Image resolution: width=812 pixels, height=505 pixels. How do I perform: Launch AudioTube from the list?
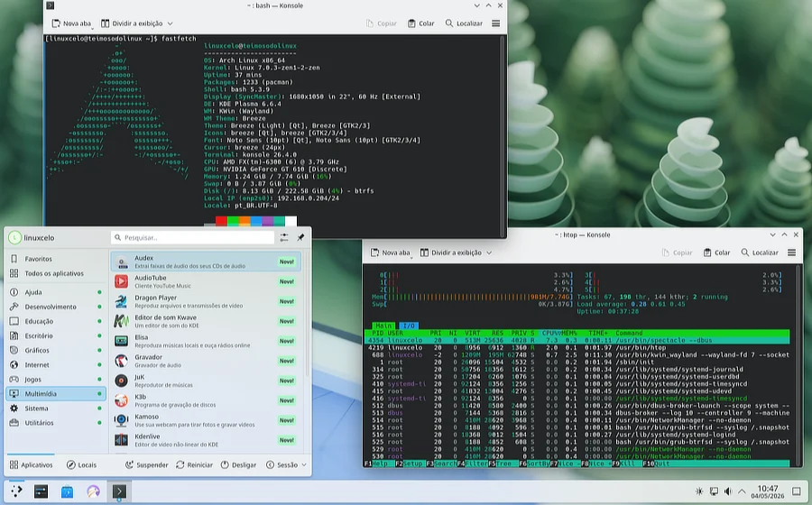pos(206,281)
